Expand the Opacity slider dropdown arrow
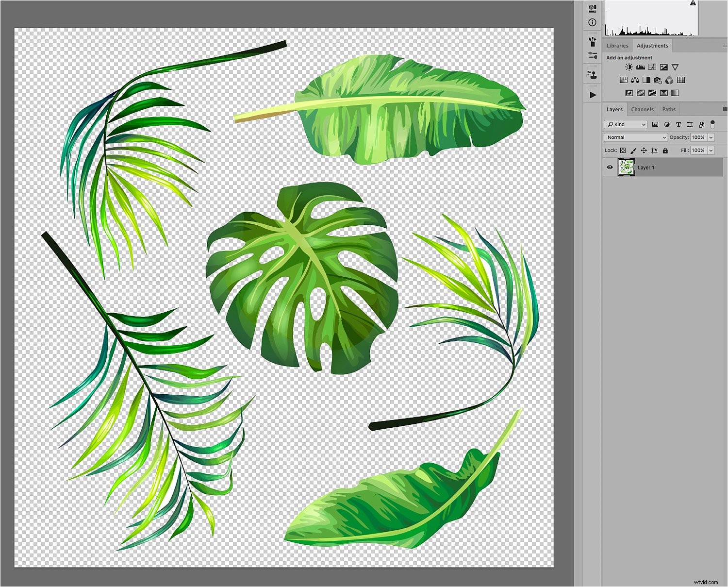 (x=711, y=137)
